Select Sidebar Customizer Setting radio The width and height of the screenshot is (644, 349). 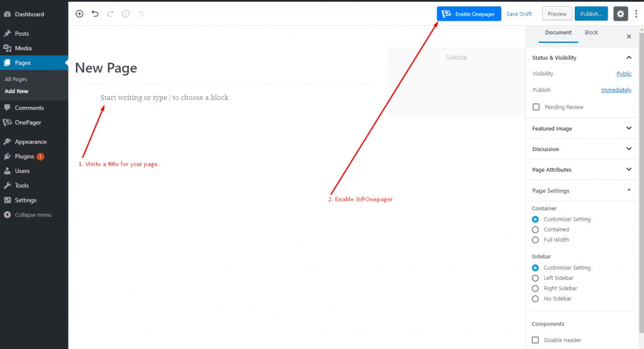tap(535, 268)
